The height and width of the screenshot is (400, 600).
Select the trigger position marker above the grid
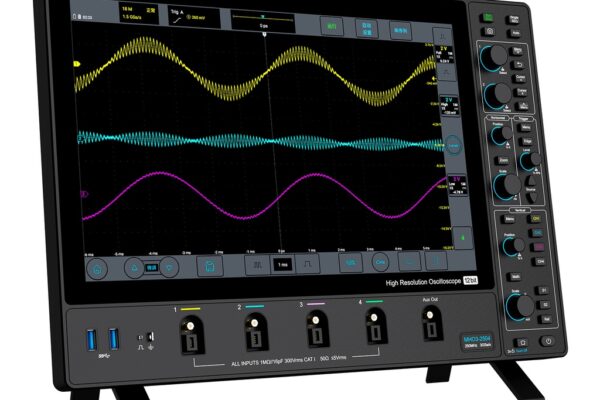264,34
